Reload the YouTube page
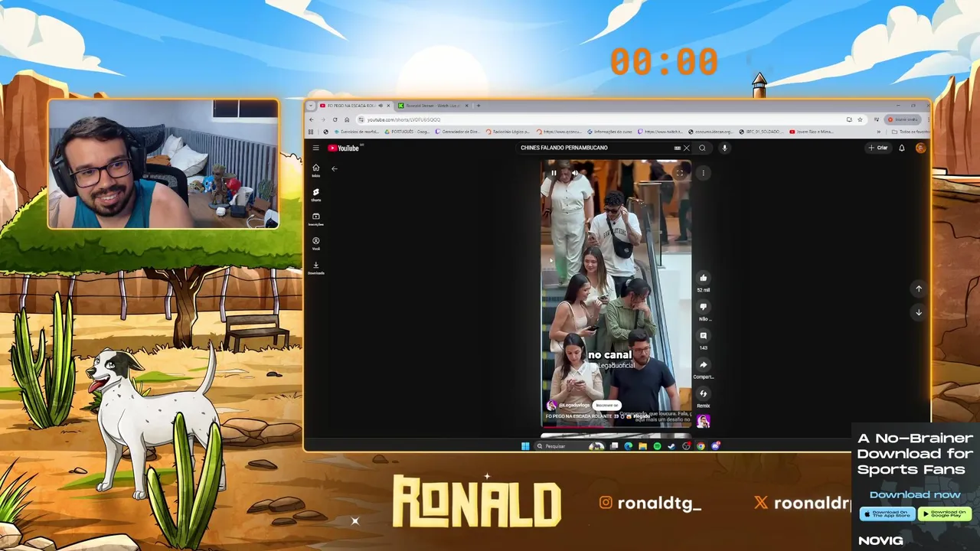980x551 pixels. [335, 119]
